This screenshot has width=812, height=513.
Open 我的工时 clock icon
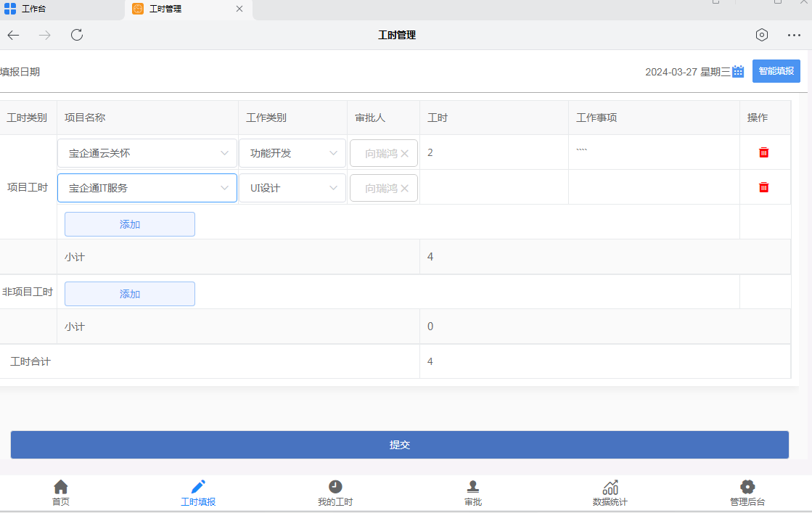click(335, 487)
